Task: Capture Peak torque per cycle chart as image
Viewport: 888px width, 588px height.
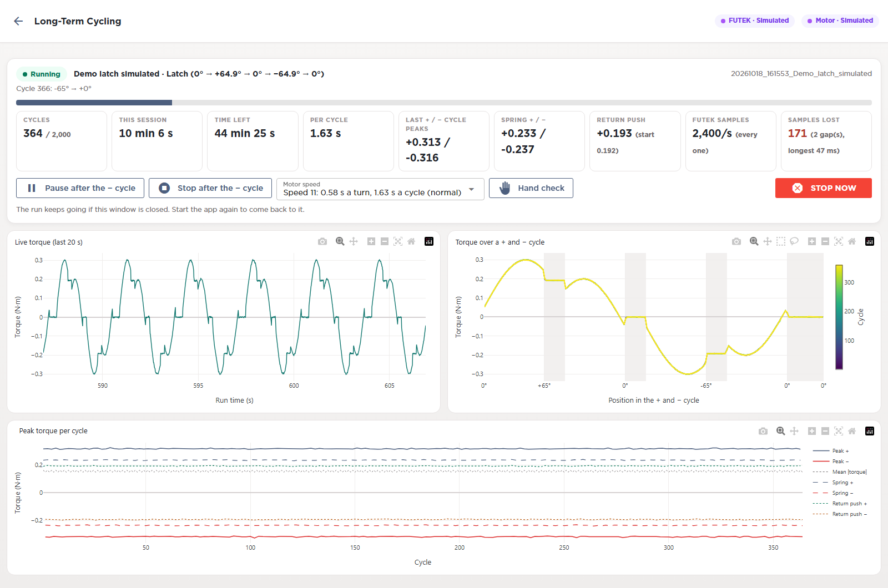Action: (763, 431)
